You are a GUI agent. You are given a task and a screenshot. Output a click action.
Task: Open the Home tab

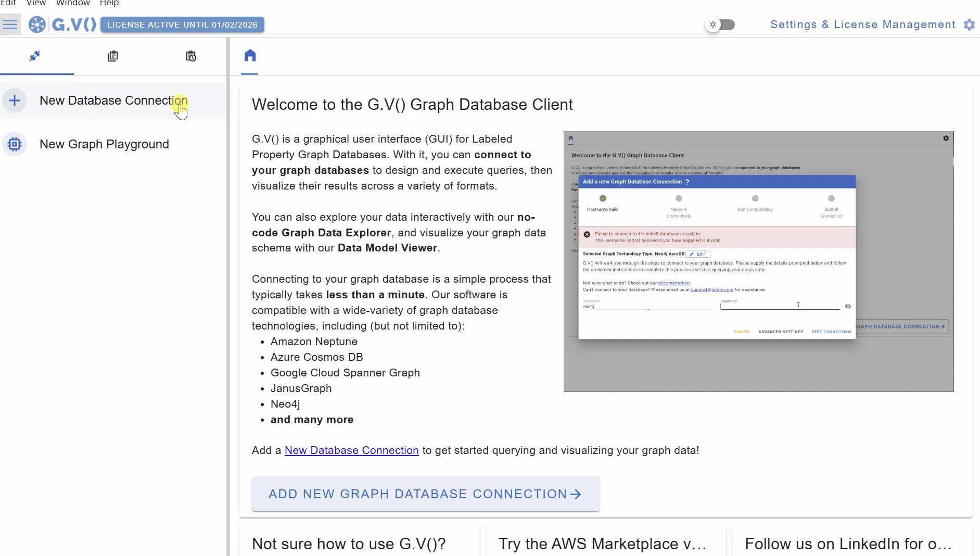click(250, 56)
